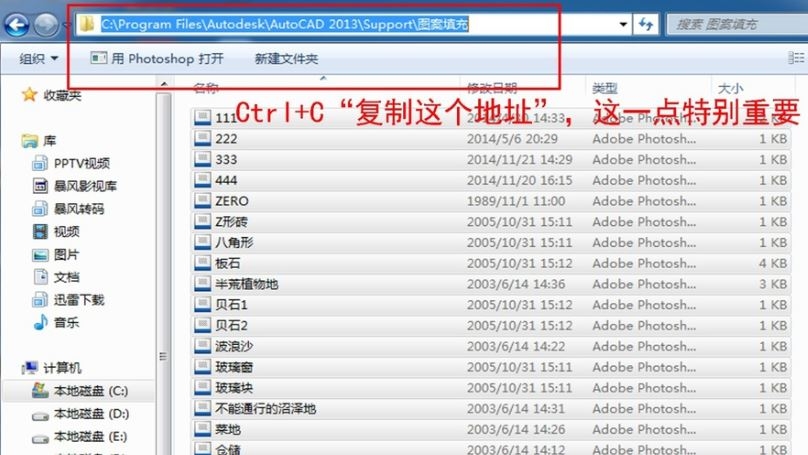Click the 4 KB size of 板石
This screenshot has width=808, height=455.
[772, 263]
